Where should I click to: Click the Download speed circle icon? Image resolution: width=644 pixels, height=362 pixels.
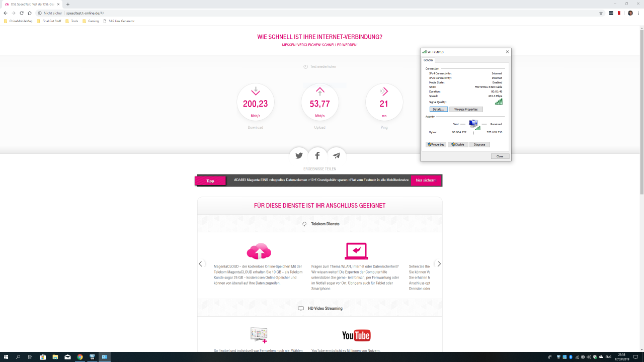(x=256, y=103)
